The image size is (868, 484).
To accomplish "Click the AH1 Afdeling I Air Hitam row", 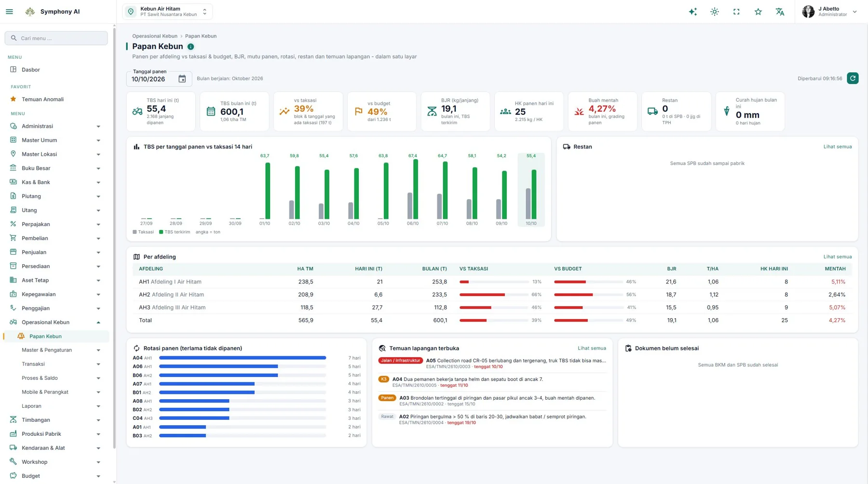I will pos(492,282).
